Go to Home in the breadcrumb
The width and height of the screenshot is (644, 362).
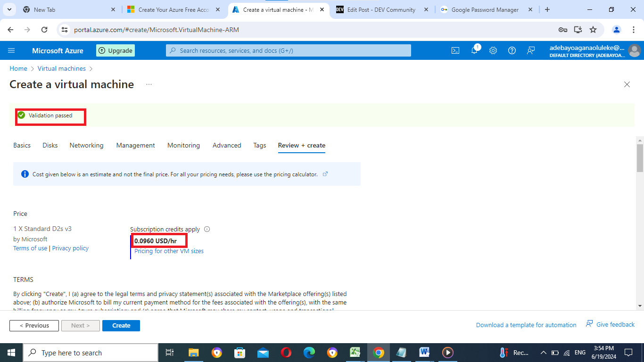pyautogui.click(x=18, y=68)
